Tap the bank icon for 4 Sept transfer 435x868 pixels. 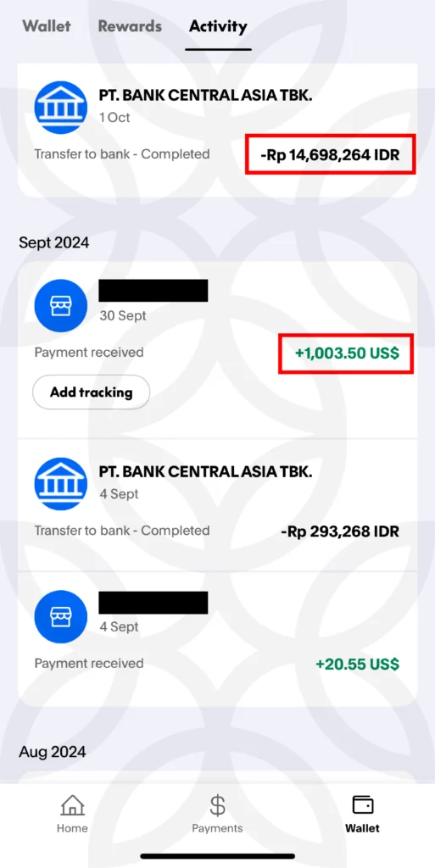61,484
